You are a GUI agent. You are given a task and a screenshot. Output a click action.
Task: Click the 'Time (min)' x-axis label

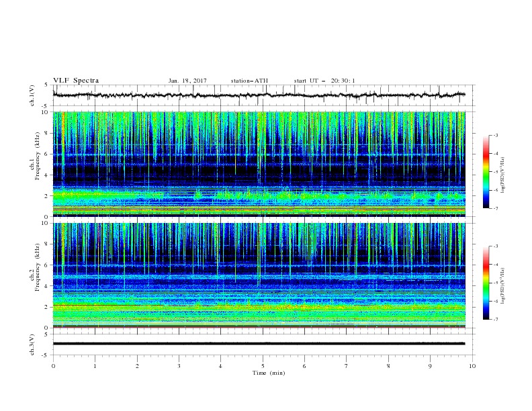(269, 373)
